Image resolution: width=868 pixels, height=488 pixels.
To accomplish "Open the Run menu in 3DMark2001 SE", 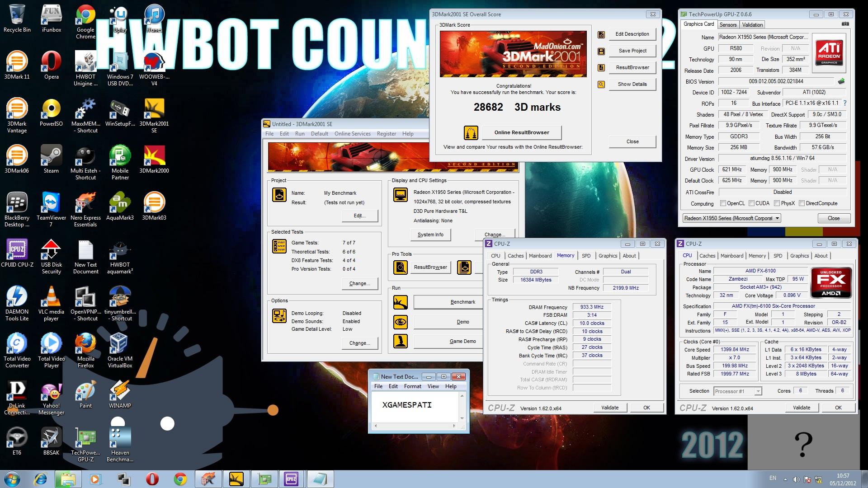I will click(300, 134).
